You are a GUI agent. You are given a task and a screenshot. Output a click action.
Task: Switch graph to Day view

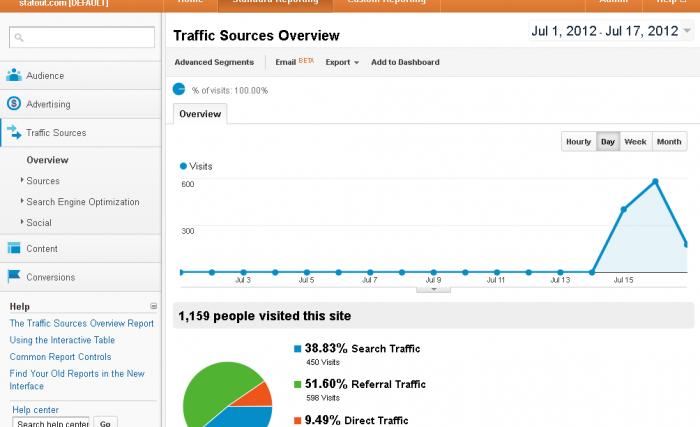608,142
